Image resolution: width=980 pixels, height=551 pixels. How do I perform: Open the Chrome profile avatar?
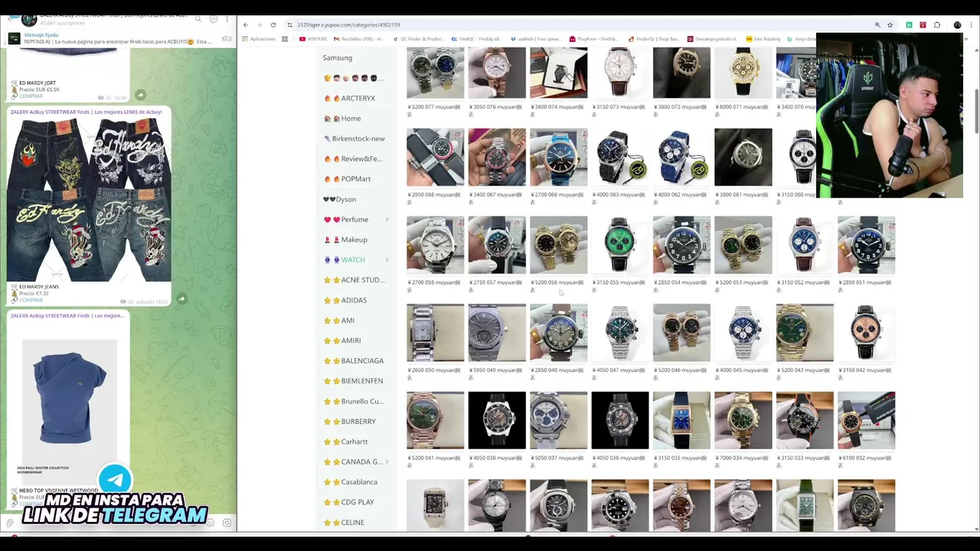(957, 25)
